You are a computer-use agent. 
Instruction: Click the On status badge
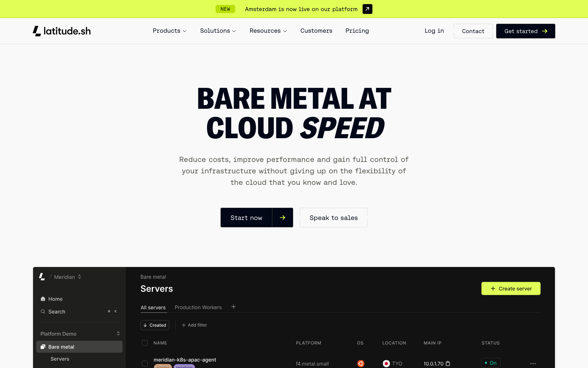pyautogui.click(x=490, y=363)
